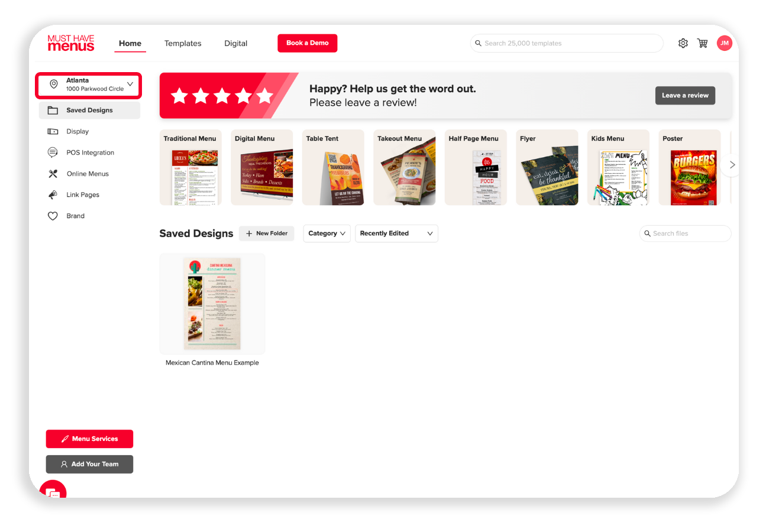Open POS Integration in sidebar

coord(90,153)
